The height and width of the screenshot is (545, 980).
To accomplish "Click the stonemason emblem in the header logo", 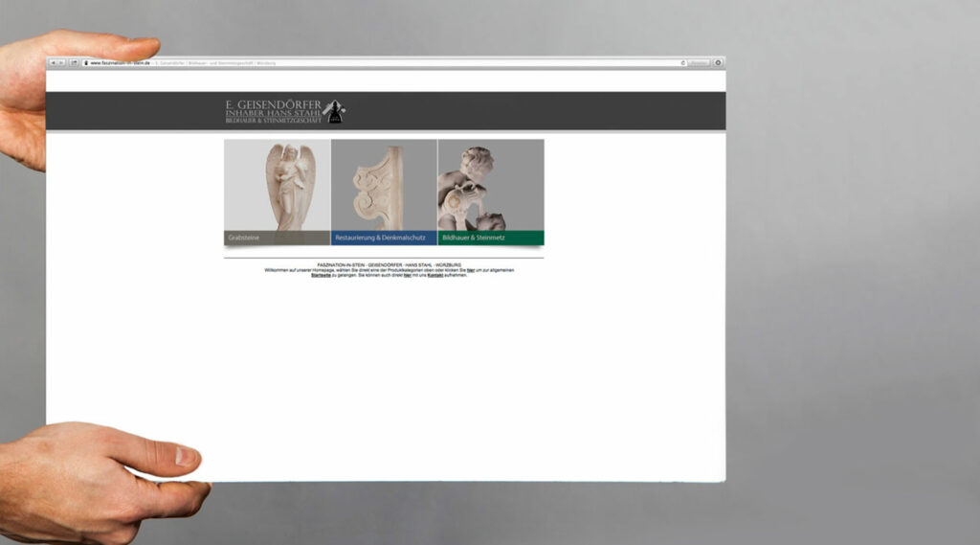I will point(334,111).
